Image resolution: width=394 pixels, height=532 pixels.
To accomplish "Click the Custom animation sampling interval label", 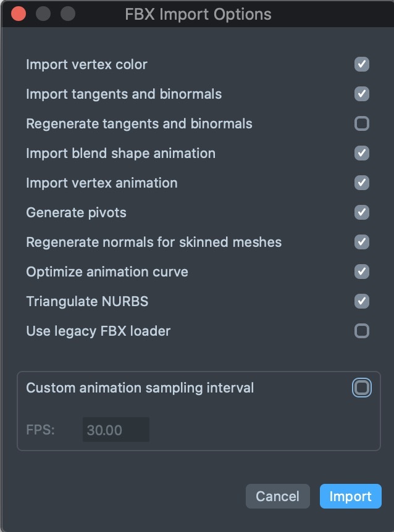I will (140, 388).
